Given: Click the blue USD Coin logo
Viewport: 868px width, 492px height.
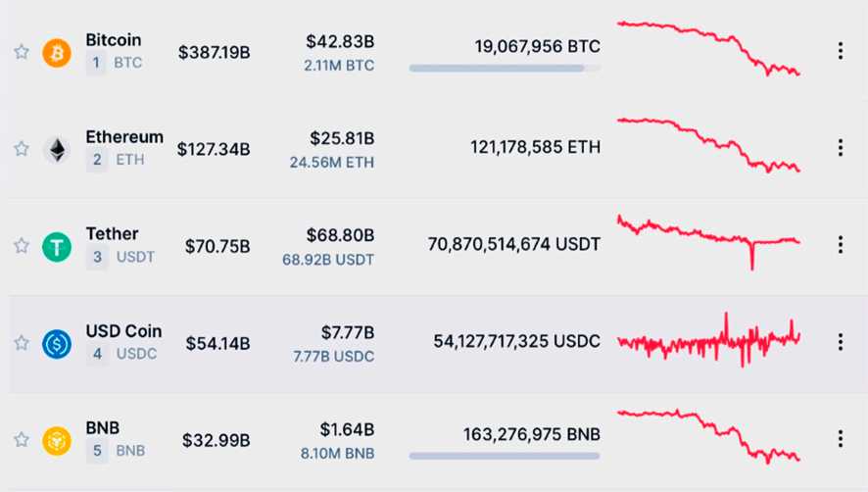Looking at the screenshot, I should click(x=57, y=343).
